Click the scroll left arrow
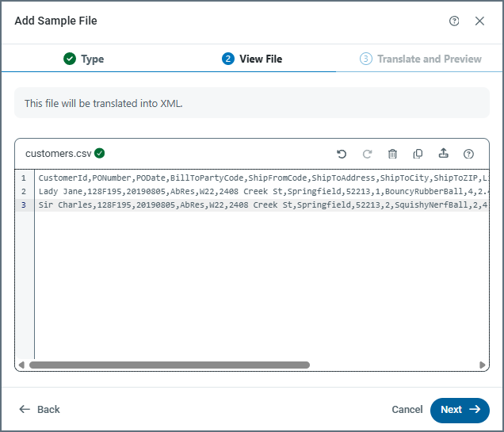 pos(21,365)
